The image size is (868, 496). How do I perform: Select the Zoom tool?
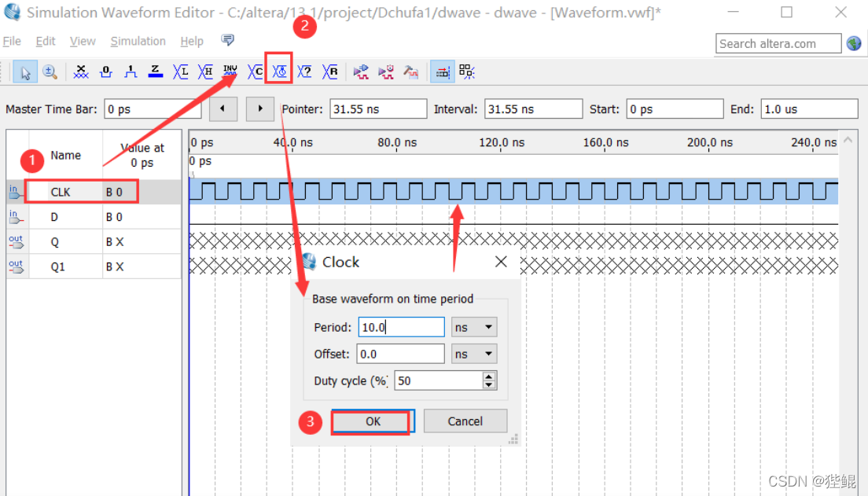coord(50,72)
